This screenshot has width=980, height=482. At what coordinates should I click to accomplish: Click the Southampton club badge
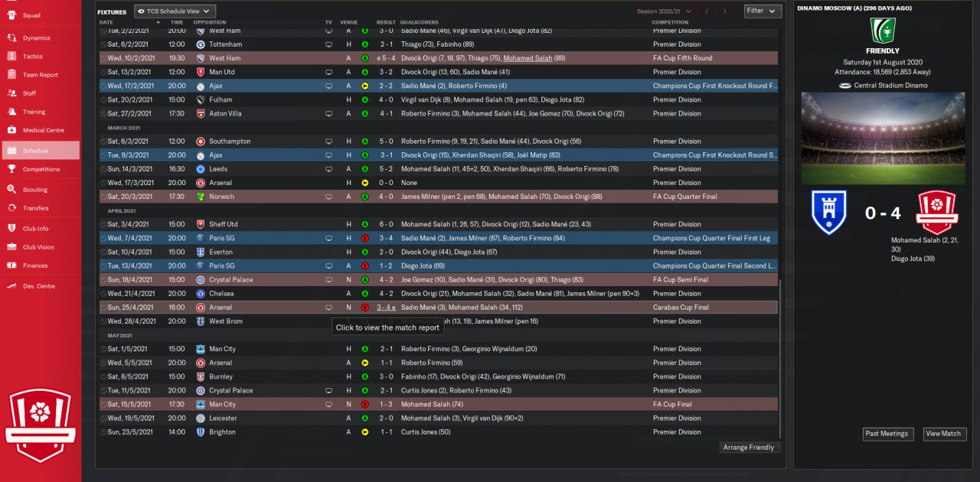[x=200, y=142]
